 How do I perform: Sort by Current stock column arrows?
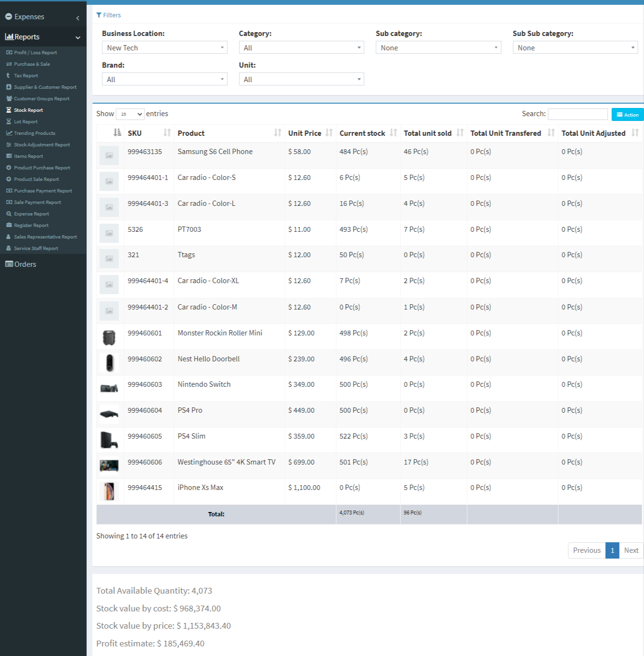point(393,133)
